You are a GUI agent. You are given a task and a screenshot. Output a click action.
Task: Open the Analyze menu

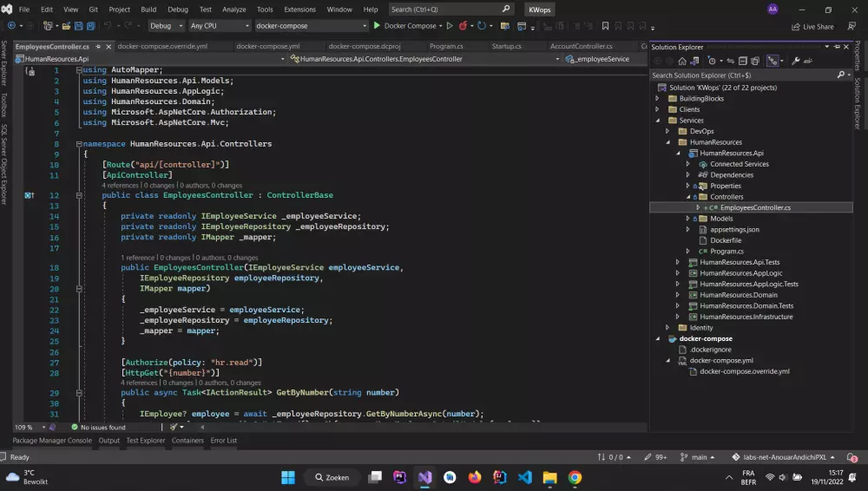click(234, 9)
